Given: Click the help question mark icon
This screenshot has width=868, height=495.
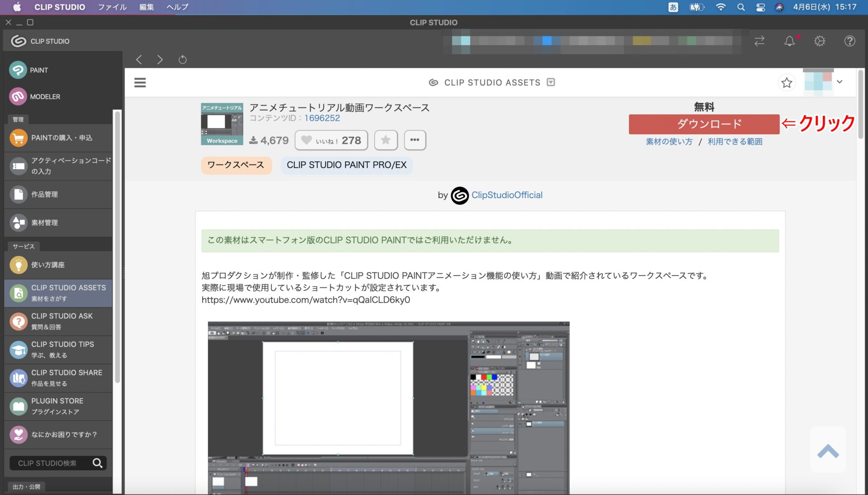Looking at the screenshot, I should coord(849,41).
